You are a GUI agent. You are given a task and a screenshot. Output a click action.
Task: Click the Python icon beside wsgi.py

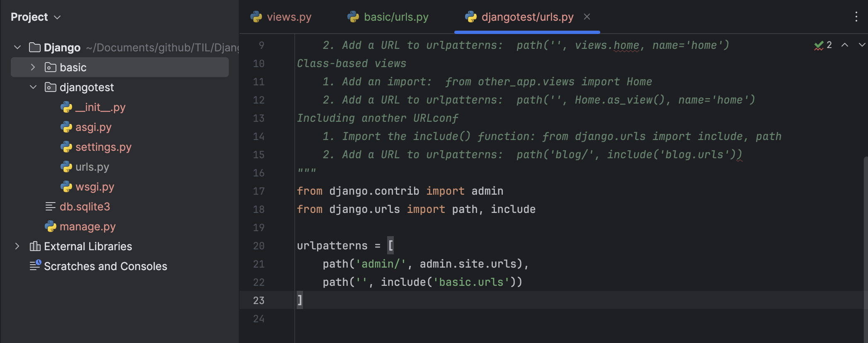point(66,186)
